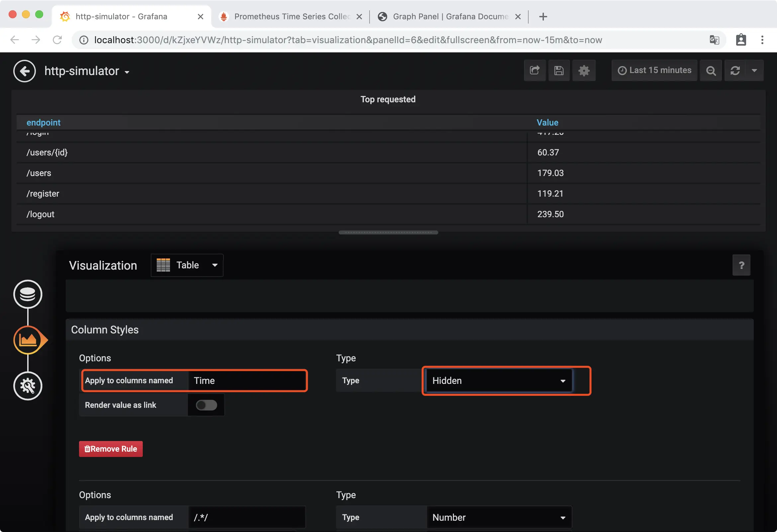Close the Prometheus Time Series tab

[x=359, y=16]
